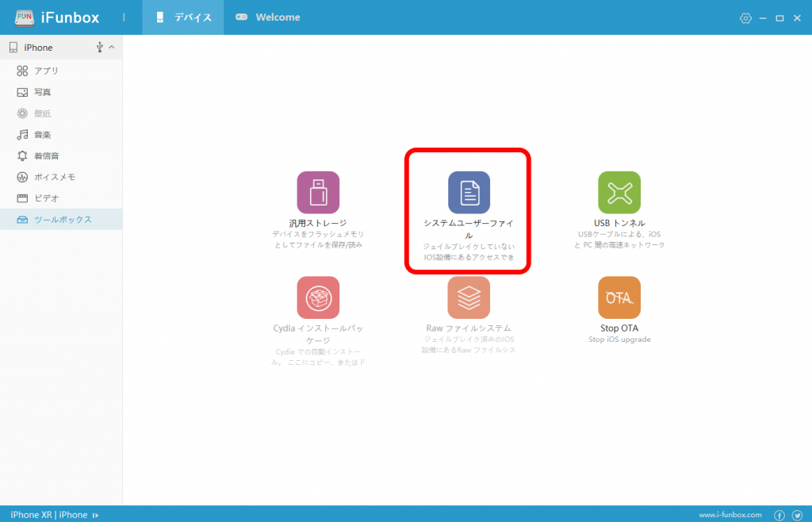Click the arrow icon after iPhone XR | iPhone
Screen dimensions: 812x522
click(95, 516)
